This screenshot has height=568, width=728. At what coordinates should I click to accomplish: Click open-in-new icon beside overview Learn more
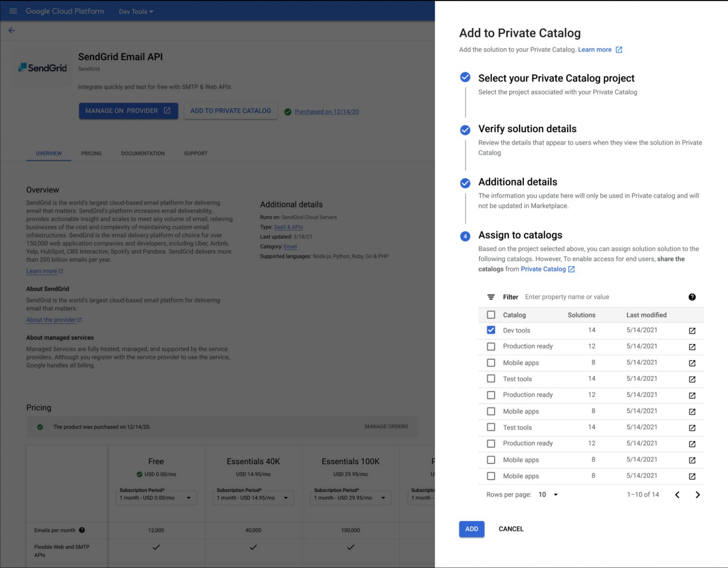[x=61, y=271]
